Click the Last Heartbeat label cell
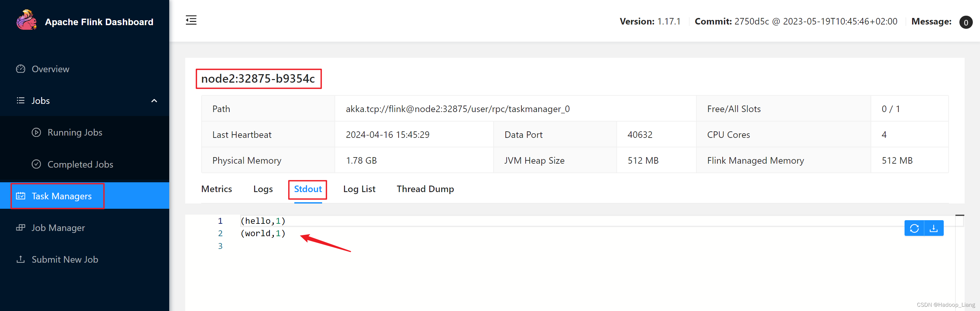This screenshot has height=311, width=980. [268, 135]
